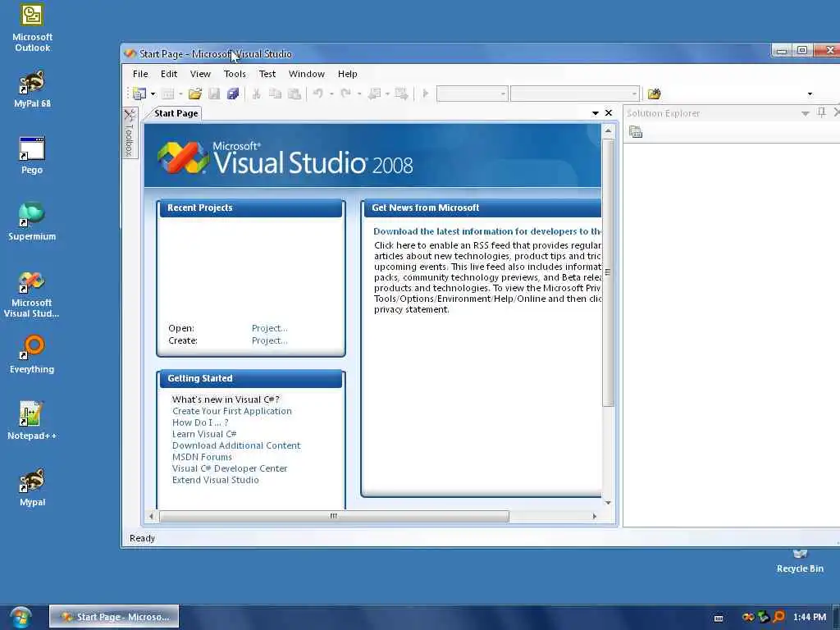Viewport: 840px width, 630px height.
Task: Click the Create Project link
Action: 269,340
